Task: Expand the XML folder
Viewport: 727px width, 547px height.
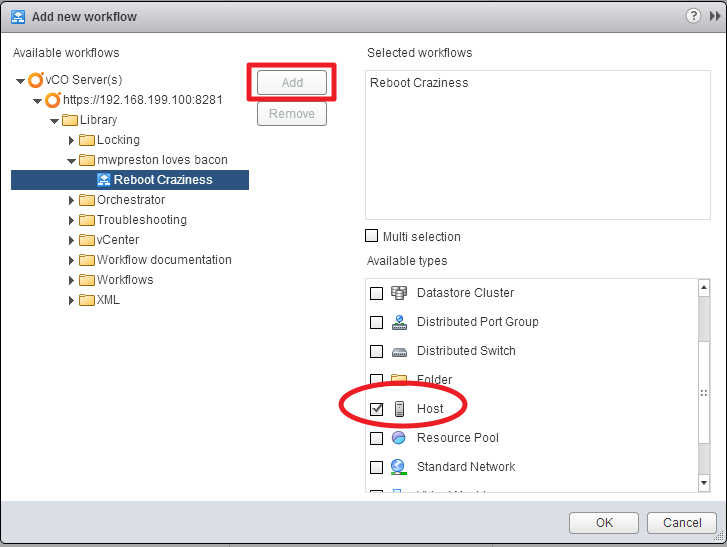Action: [71, 300]
